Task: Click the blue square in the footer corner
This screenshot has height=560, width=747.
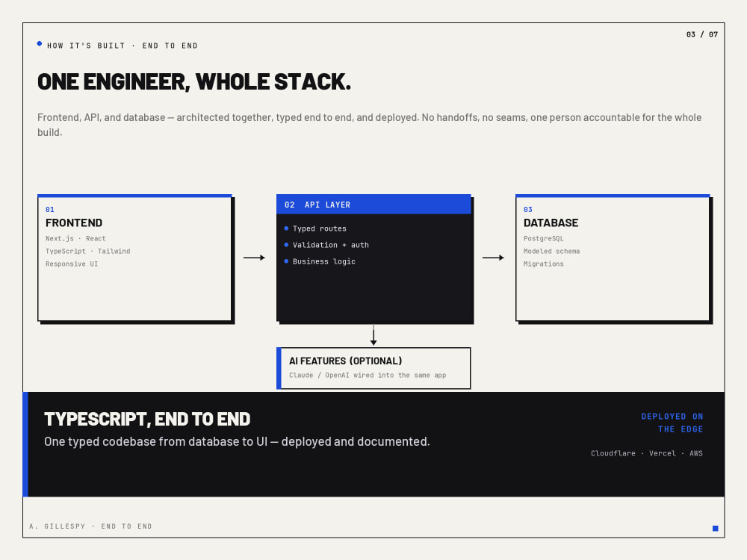Action: coord(715,528)
